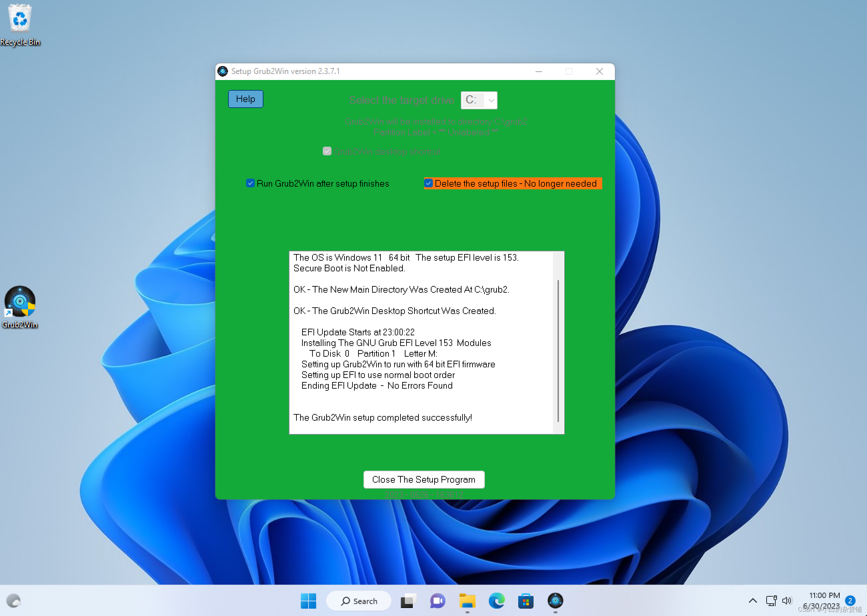Click 'Secure Boot is Not Enabled.' log line
Image resolution: width=867 pixels, height=616 pixels.
[x=349, y=268]
